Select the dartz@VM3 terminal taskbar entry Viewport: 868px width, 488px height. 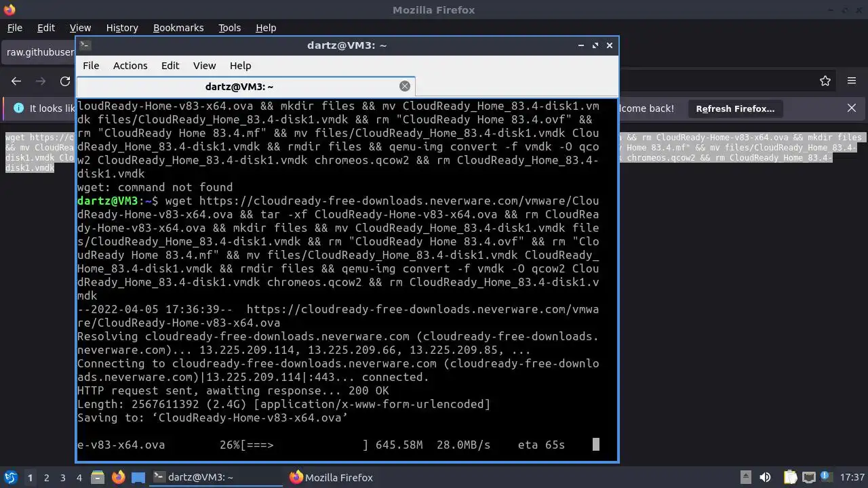pos(216,477)
